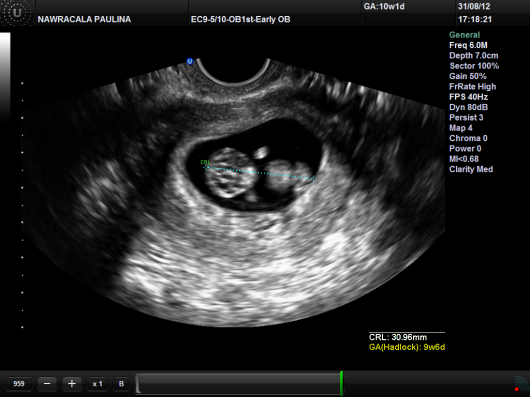Click the Map 4 parameter
The image size is (530, 397).
click(461, 128)
